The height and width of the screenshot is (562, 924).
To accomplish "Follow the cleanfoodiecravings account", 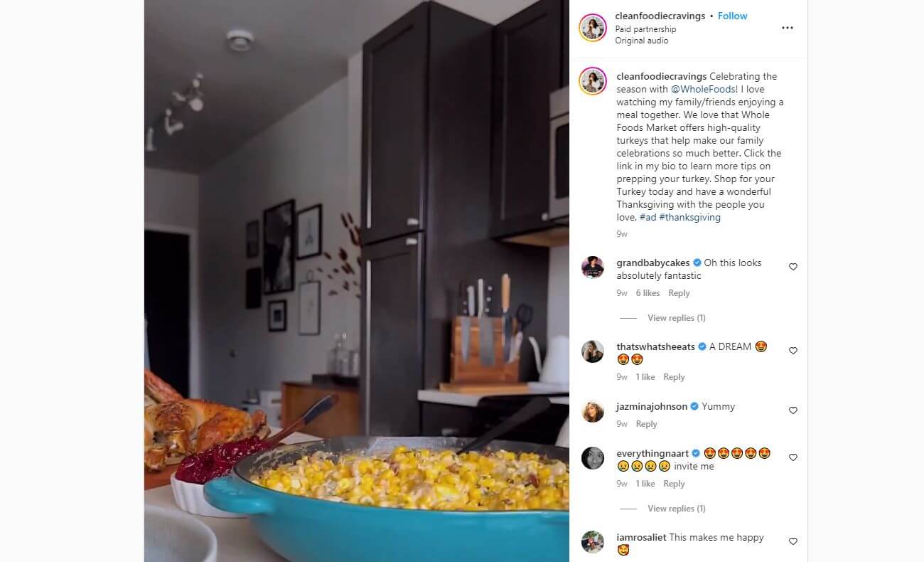I will [732, 16].
